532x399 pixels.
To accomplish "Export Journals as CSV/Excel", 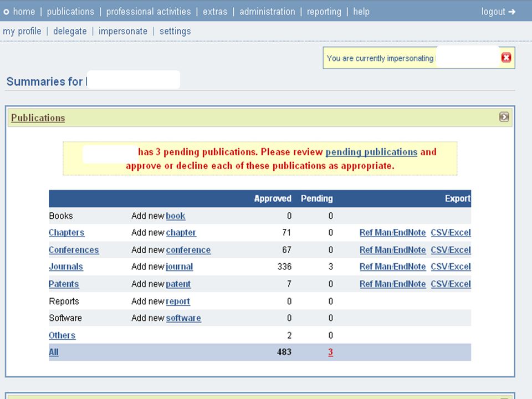I will pos(451,267).
